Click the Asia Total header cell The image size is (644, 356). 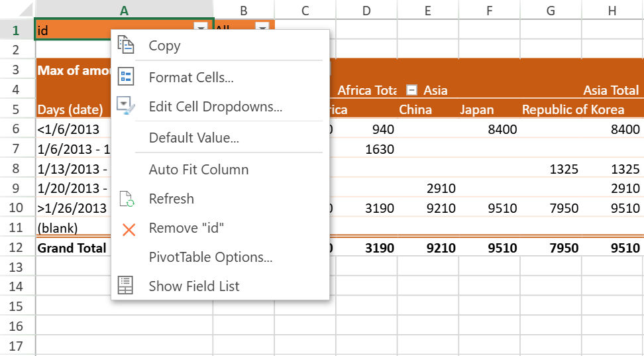[611, 90]
